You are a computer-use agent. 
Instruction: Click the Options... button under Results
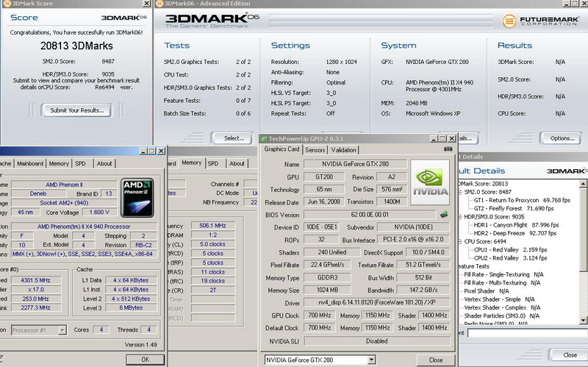[562, 138]
